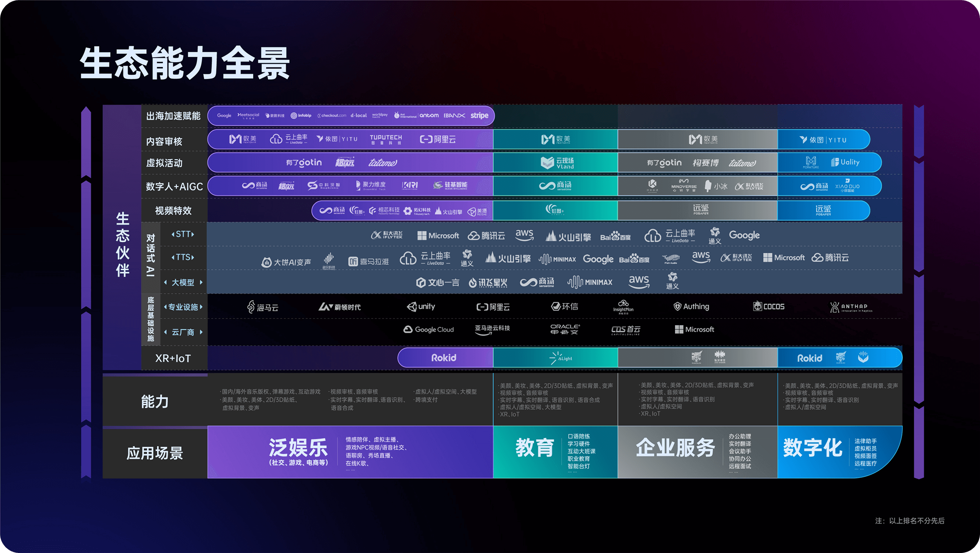Screen dimensions: 980x553
Task: Select the 内容审核 row label
Action: 164,141
